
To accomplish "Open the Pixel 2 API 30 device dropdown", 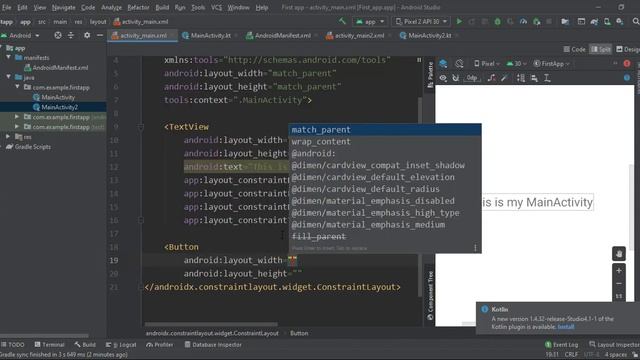I will (x=421, y=21).
